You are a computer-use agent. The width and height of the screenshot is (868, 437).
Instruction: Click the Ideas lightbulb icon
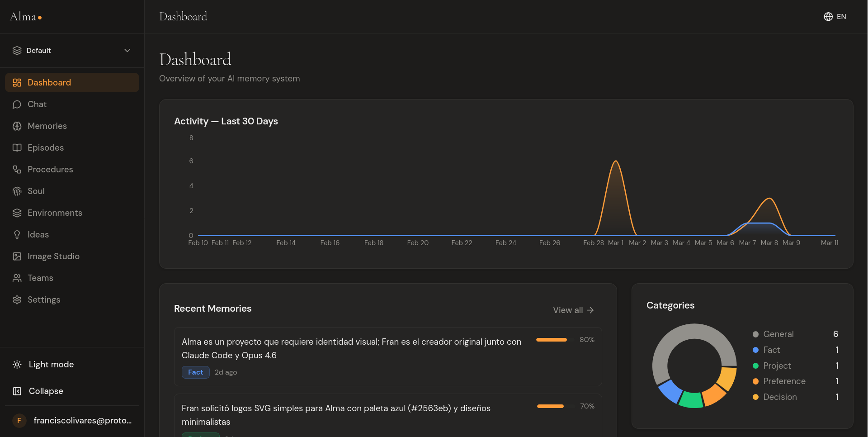(x=17, y=234)
